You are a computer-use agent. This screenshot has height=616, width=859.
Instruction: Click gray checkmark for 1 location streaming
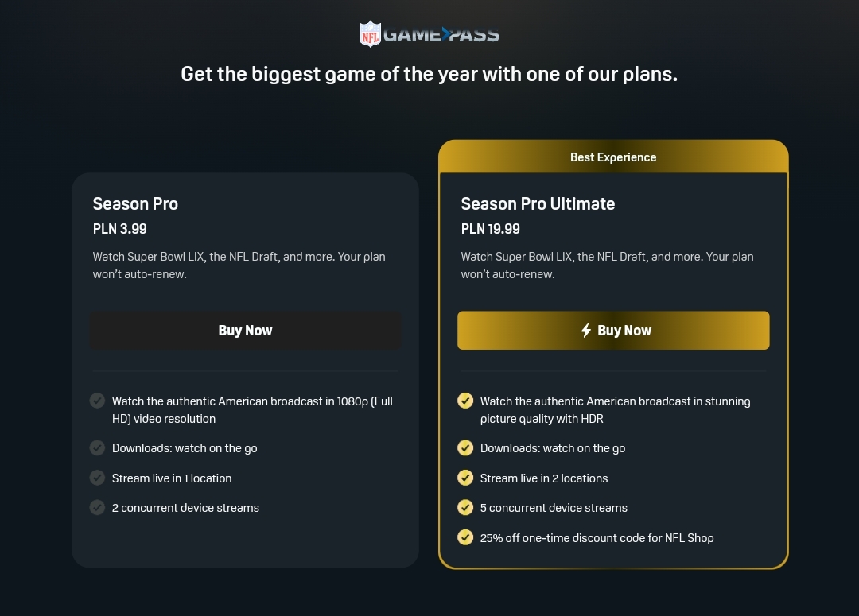click(x=97, y=478)
